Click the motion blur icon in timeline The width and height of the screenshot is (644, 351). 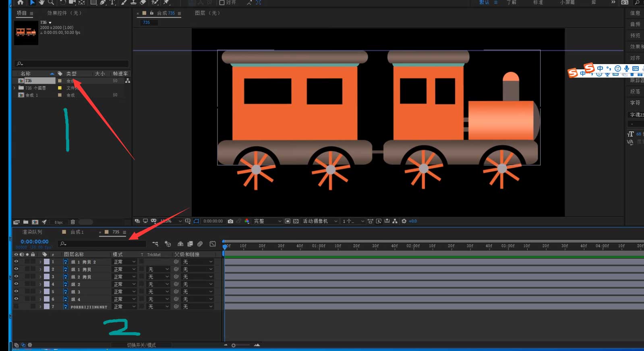(x=200, y=244)
